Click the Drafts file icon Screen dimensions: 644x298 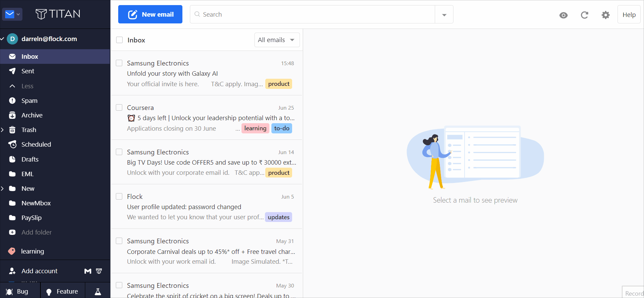tap(12, 159)
